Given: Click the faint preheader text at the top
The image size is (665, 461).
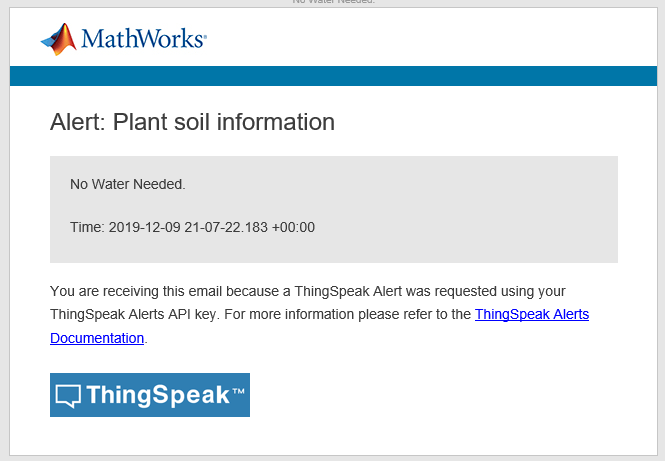Looking at the screenshot, I should [x=333, y=2].
